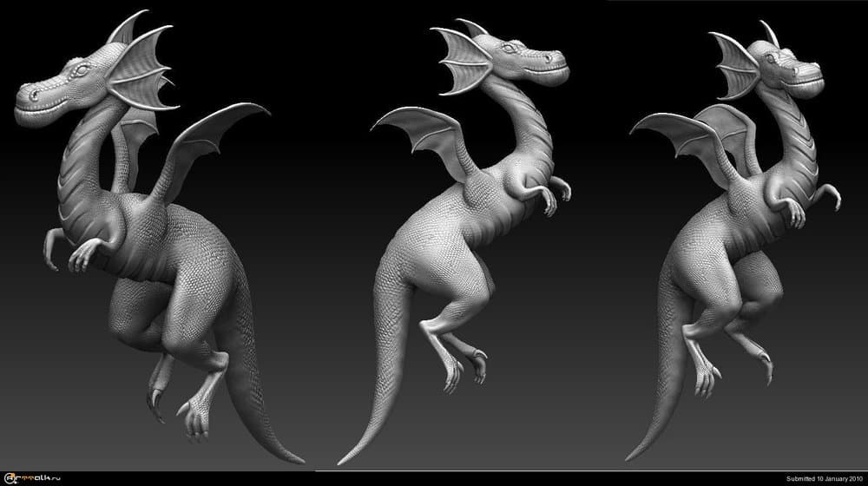Viewport: 868px width, 486px height.
Task: Select the middle dragon's head
Action: tap(529, 65)
